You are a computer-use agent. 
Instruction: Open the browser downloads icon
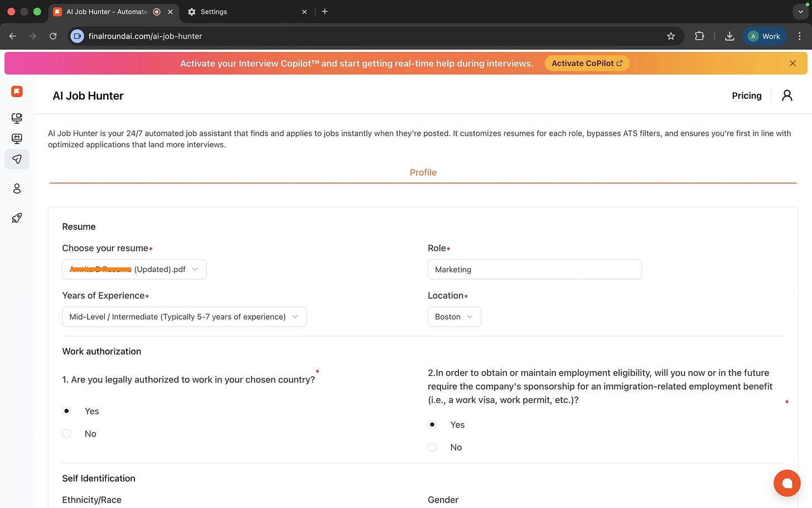(729, 36)
